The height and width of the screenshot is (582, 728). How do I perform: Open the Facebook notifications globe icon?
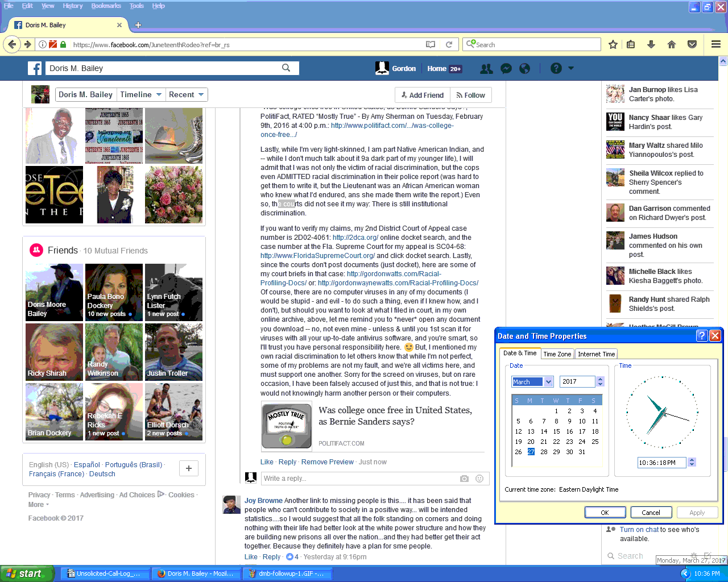(525, 69)
